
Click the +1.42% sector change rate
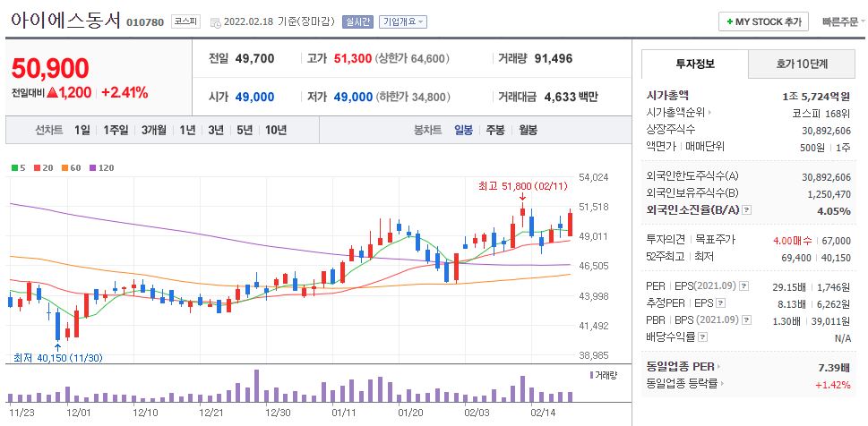click(x=833, y=385)
